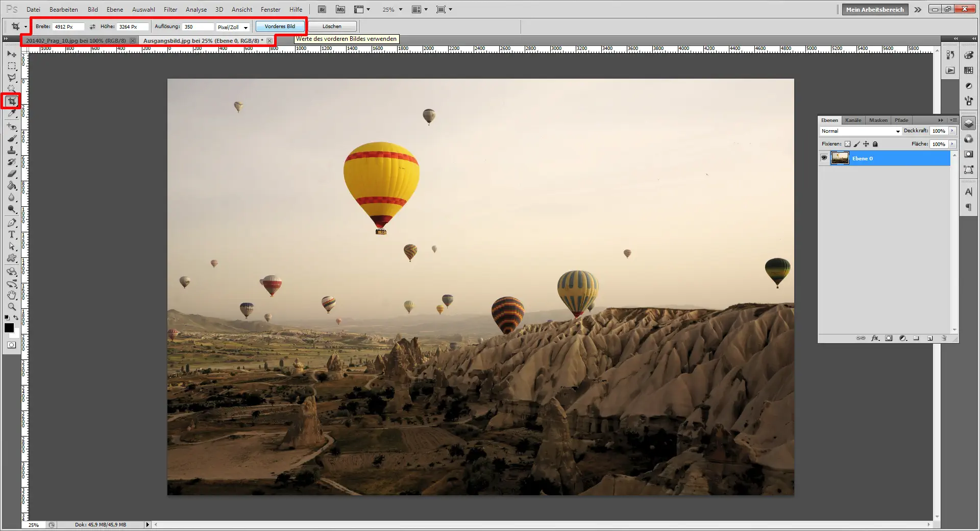Image resolution: width=980 pixels, height=531 pixels.
Task: Select the Zoom tool
Action: [x=11, y=307]
